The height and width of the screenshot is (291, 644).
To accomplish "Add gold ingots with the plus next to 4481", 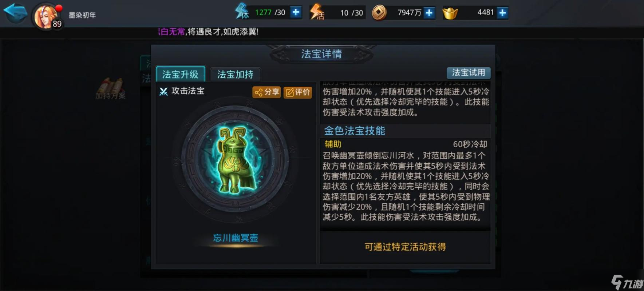I will tap(503, 13).
